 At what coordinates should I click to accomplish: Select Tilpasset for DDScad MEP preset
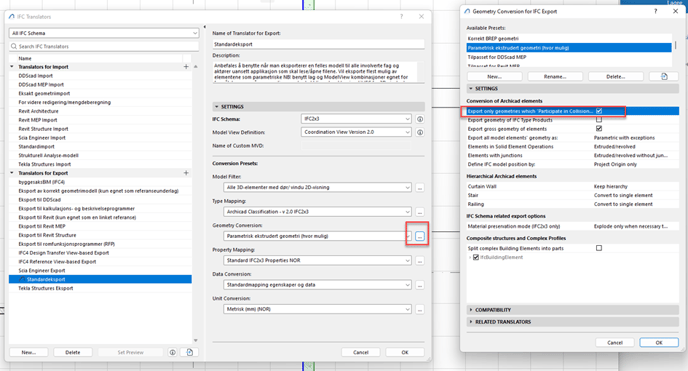pyautogui.click(x=569, y=57)
